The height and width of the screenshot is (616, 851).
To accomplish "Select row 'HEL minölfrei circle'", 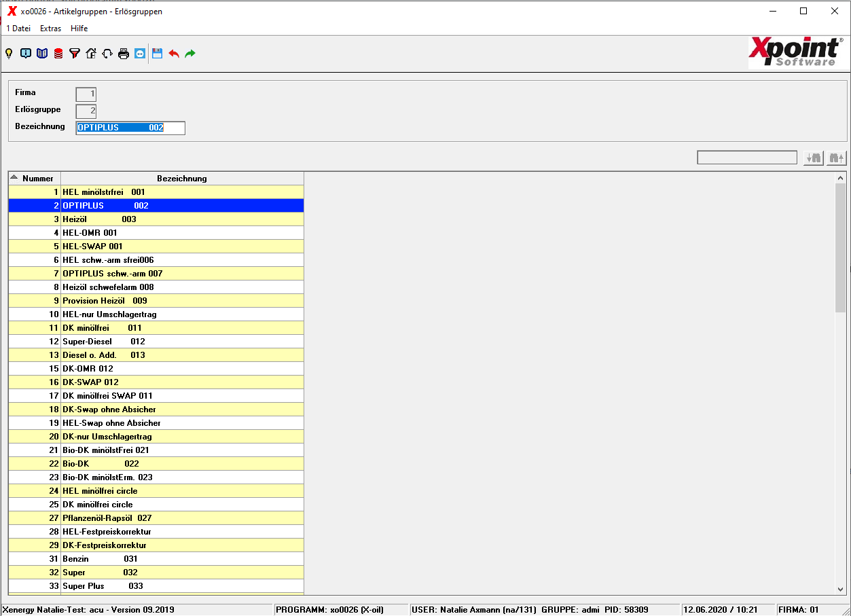I will 156,491.
